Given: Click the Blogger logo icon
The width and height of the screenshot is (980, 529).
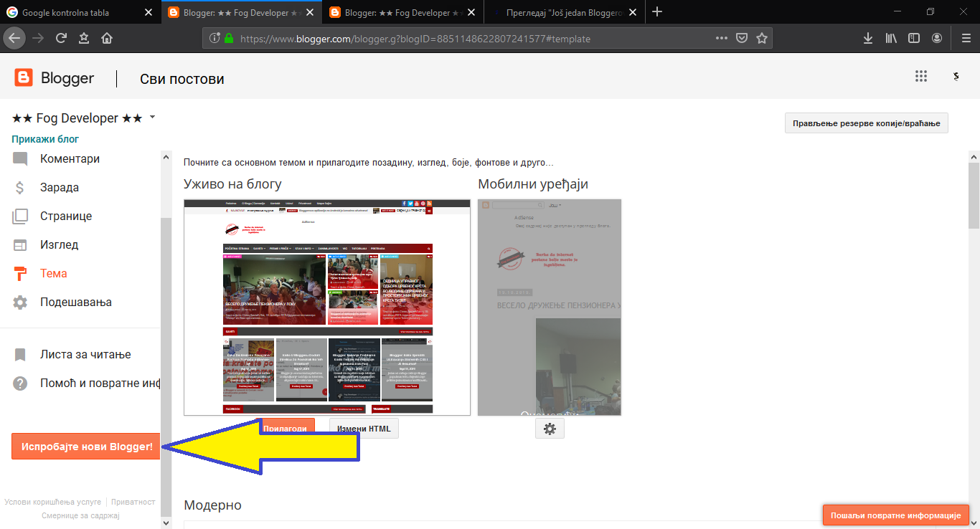Looking at the screenshot, I should pyautogui.click(x=24, y=78).
